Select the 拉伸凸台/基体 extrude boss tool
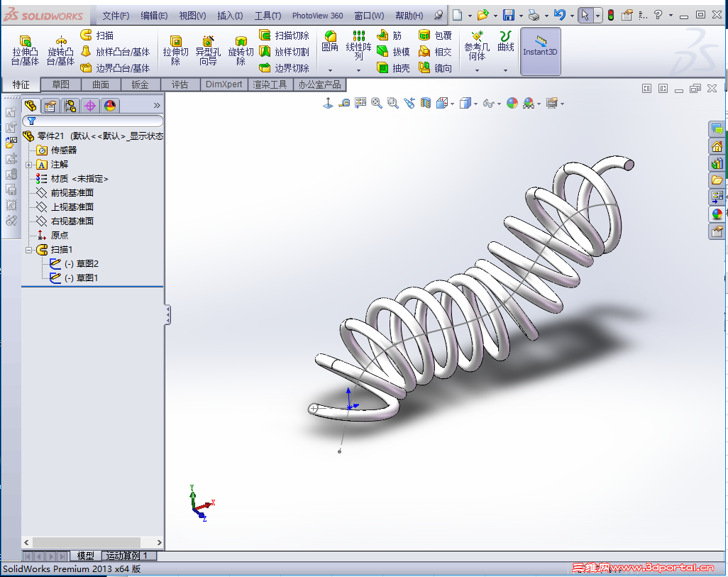 (x=25, y=50)
